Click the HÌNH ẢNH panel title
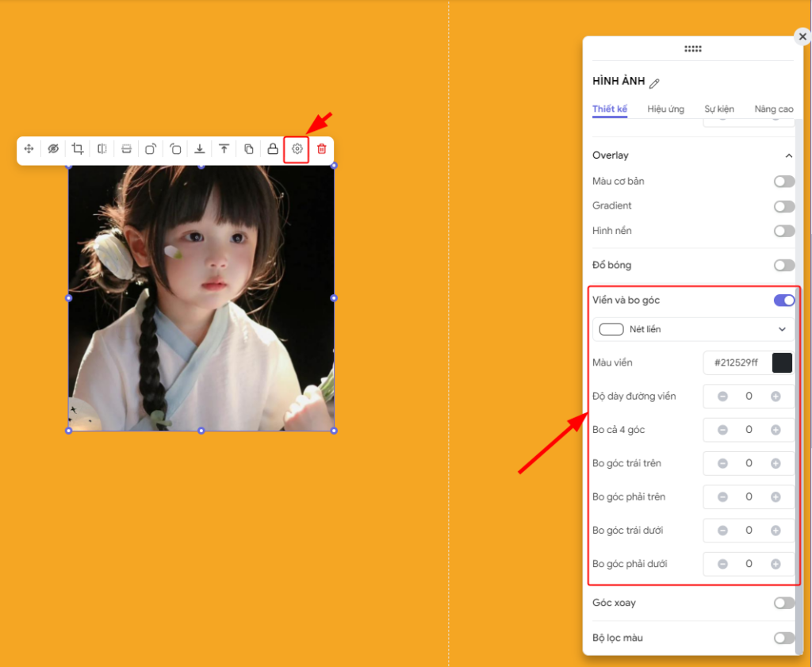812x667 pixels. pyautogui.click(x=619, y=82)
